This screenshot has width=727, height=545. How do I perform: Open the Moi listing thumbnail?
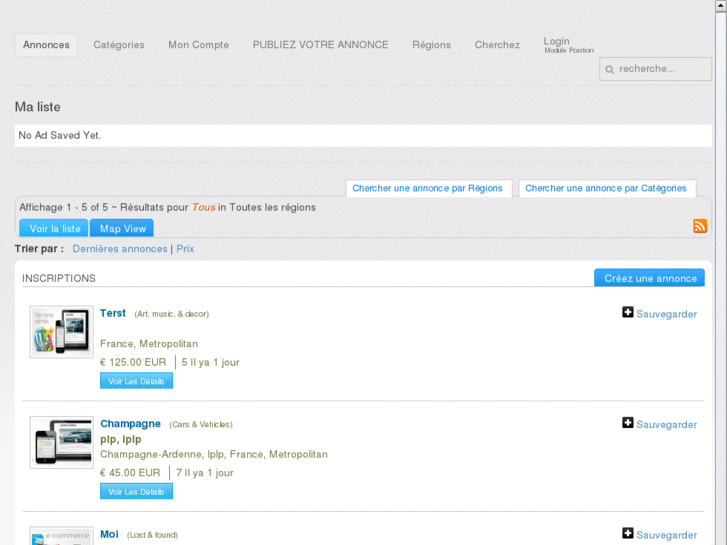coord(62,536)
